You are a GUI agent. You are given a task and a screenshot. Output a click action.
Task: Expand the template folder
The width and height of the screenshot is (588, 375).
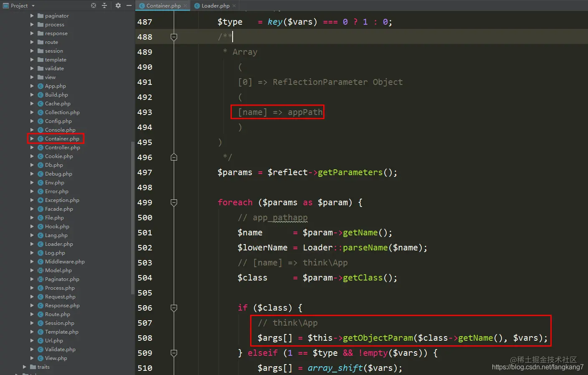coord(32,60)
